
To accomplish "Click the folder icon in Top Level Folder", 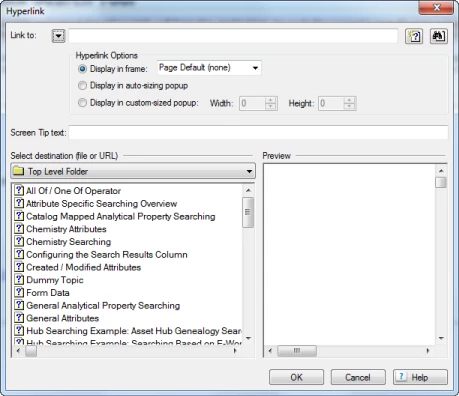I will (x=18, y=171).
